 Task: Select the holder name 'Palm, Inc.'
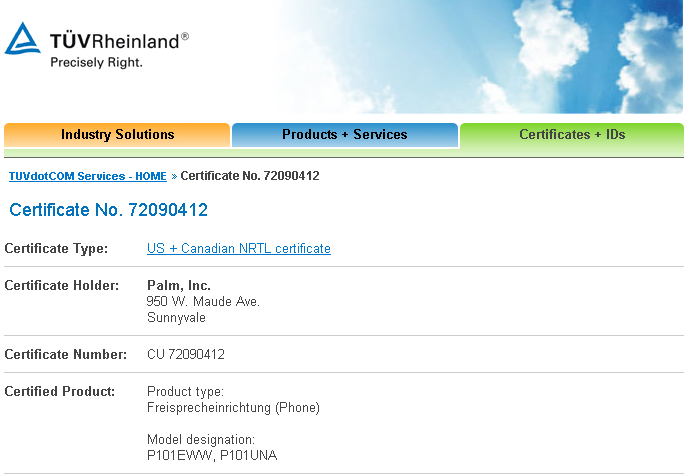[179, 286]
